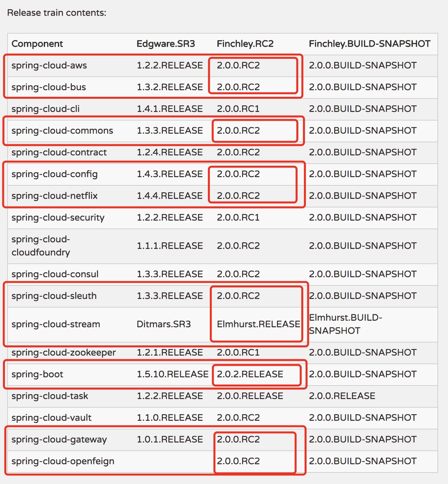Click 2.0.0.RC2 in the spring-cloud-consul row

(x=238, y=274)
